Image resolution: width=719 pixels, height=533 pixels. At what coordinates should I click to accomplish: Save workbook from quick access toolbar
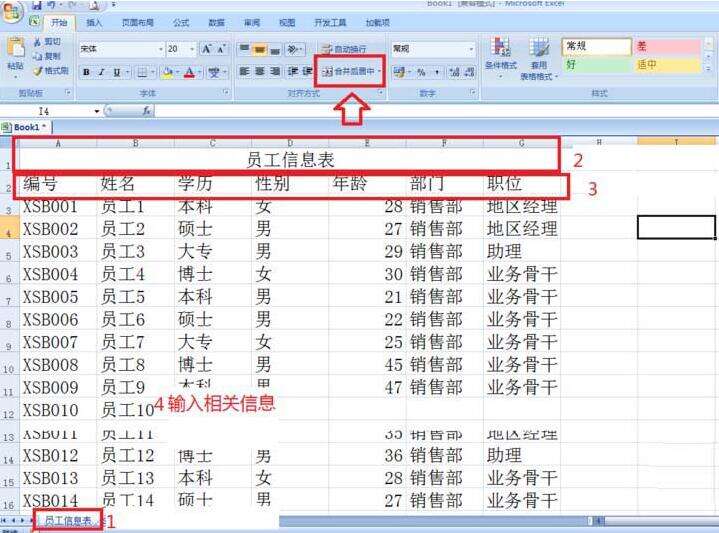tap(38, 6)
